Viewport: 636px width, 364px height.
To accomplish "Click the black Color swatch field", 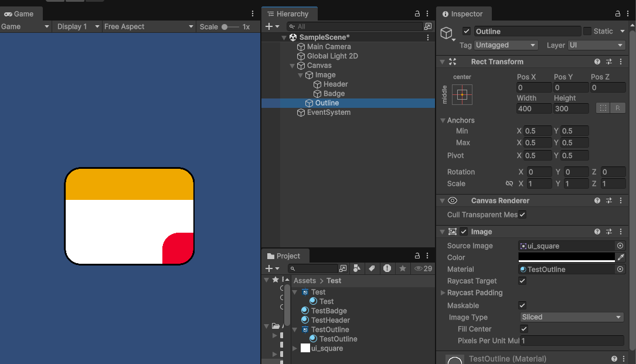I will click(566, 257).
